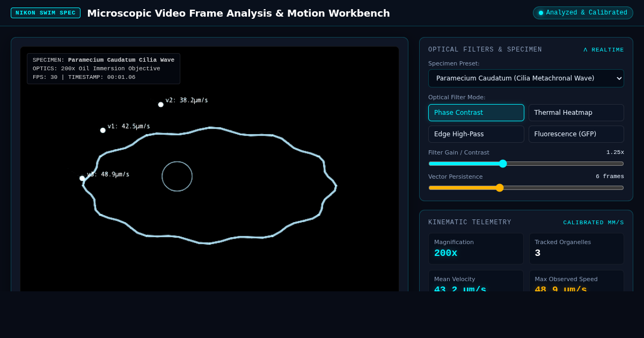Click the workbench page title
The height and width of the screenshot is (338, 644).
[238, 13]
